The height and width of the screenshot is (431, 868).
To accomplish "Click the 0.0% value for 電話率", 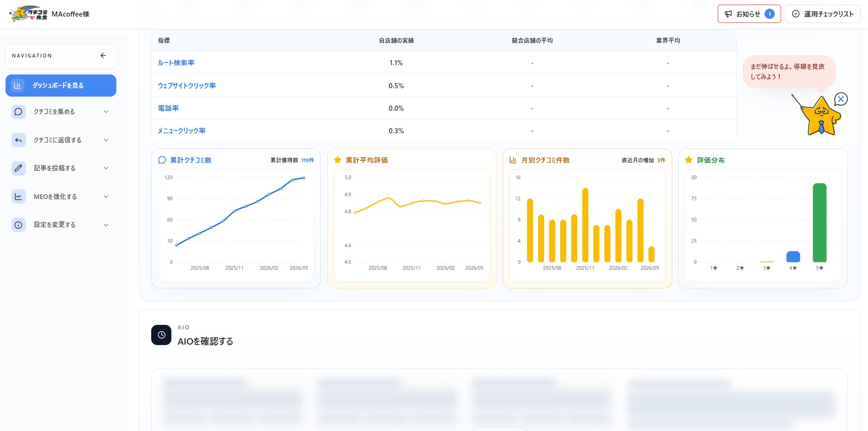I will 396,108.
